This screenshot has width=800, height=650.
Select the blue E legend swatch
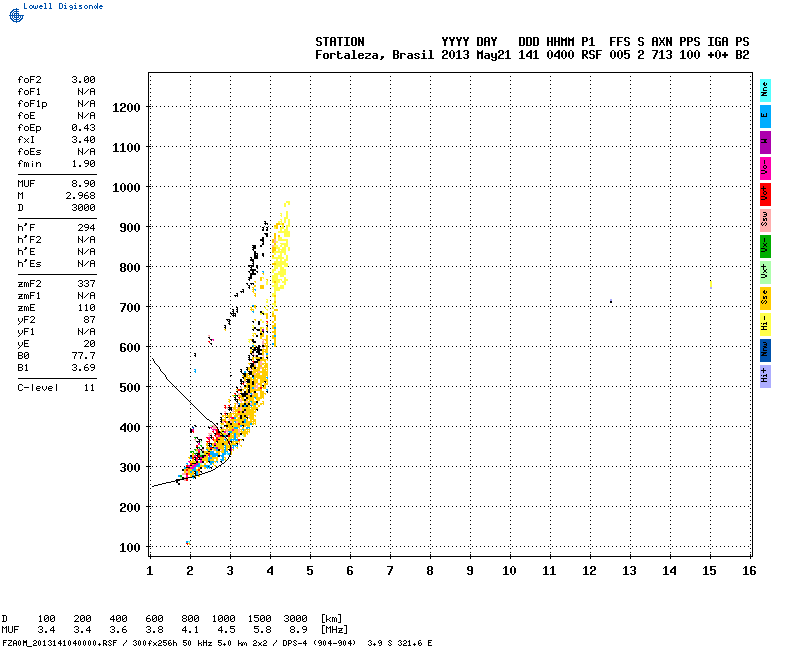765,115
